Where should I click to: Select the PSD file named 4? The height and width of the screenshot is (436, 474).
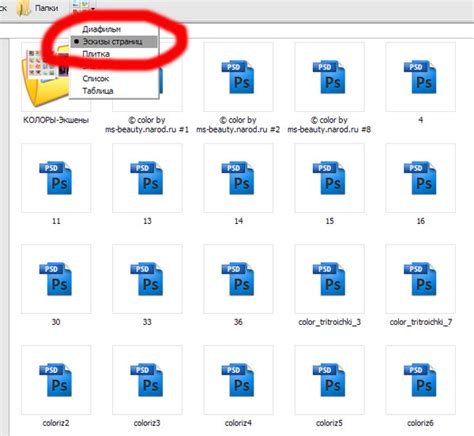pos(420,77)
